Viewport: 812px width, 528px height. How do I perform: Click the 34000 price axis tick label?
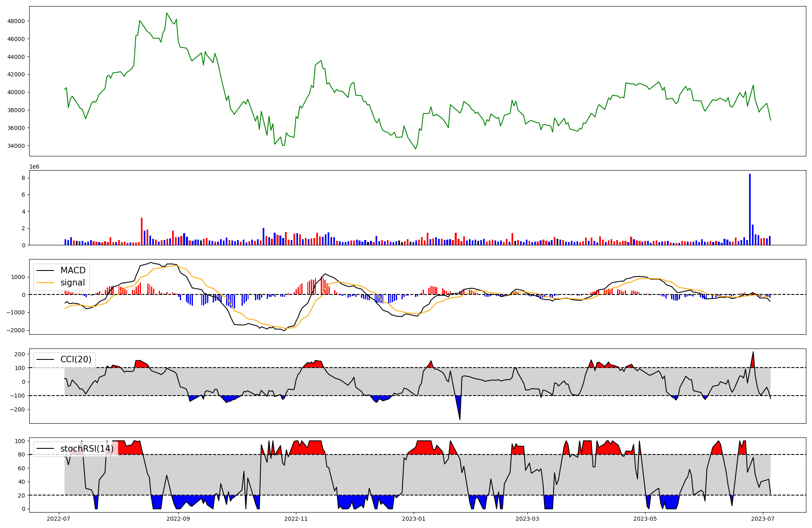pyautogui.click(x=16, y=146)
